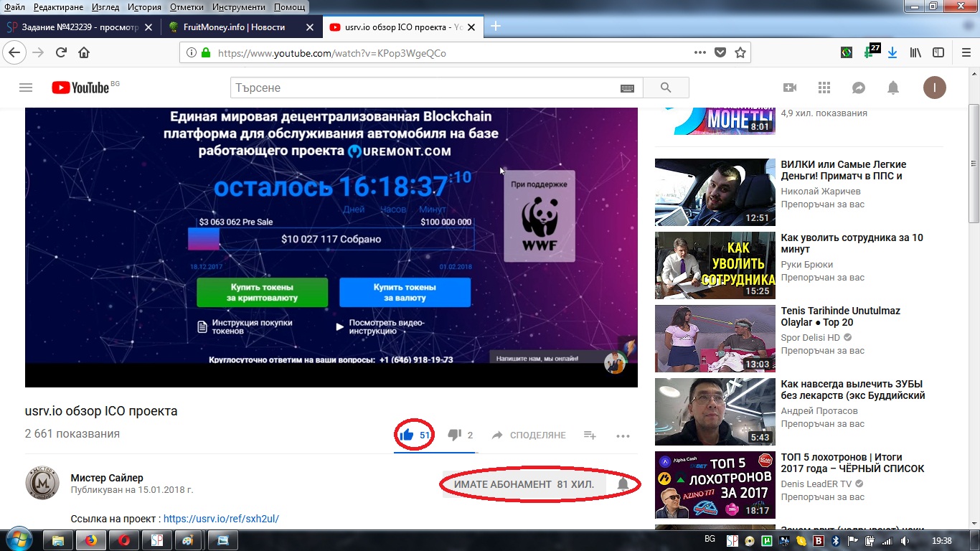Toggle channel notification bell beside subscription button
This screenshot has width=980, height=551.
click(x=623, y=484)
